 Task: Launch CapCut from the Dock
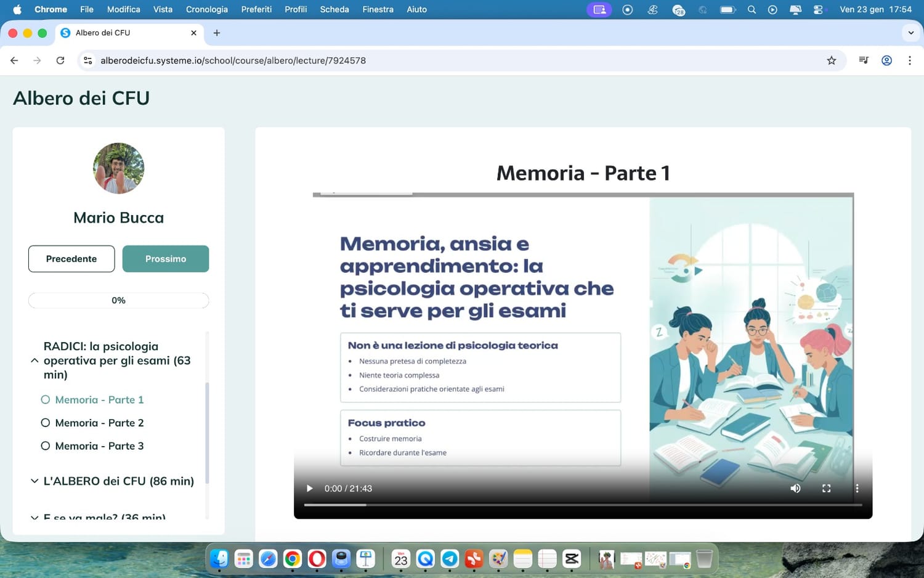coord(572,559)
